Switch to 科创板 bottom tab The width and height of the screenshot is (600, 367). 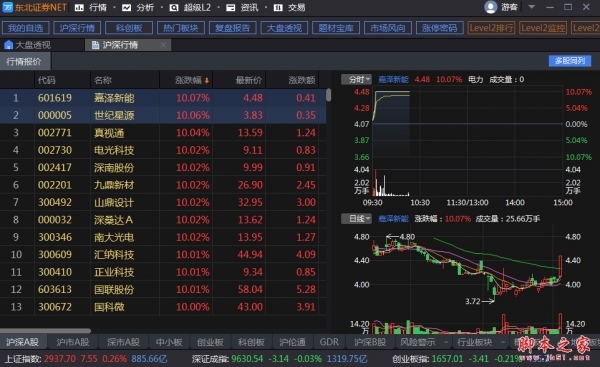[251, 342]
